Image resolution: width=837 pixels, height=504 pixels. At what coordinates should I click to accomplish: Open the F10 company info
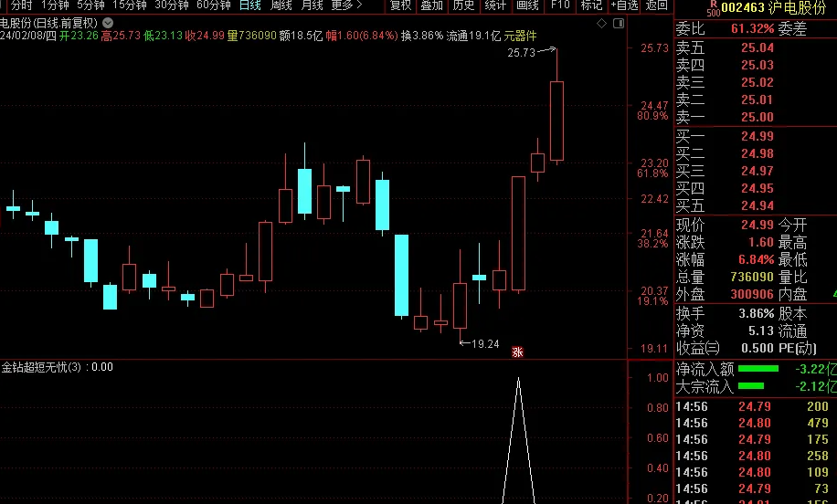pyautogui.click(x=560, y=5)
